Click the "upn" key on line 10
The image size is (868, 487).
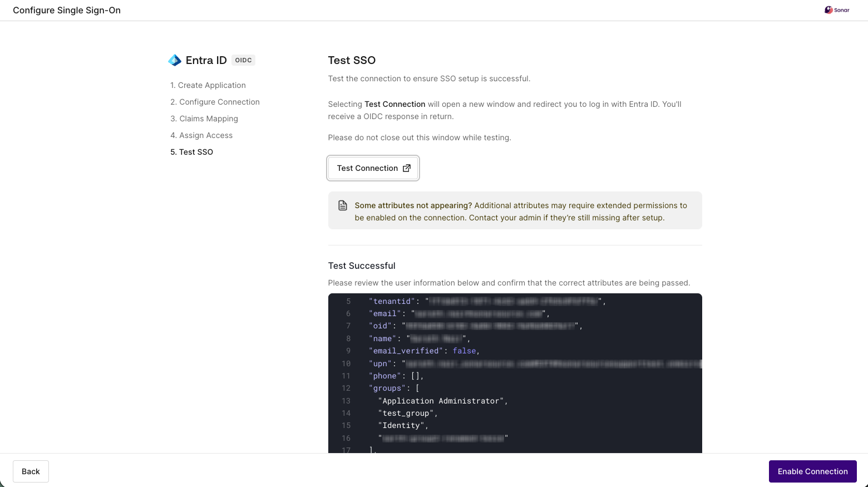pyautogui.click(x=381, y=363)
